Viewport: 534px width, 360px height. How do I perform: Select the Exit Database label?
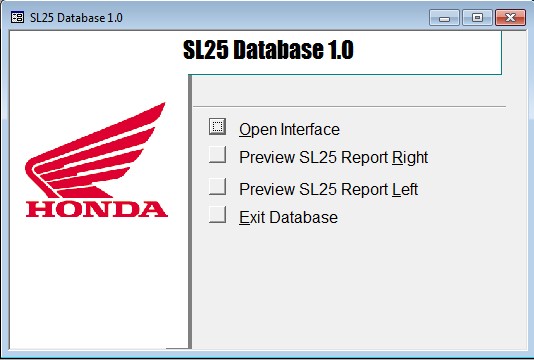pos(288,217)
